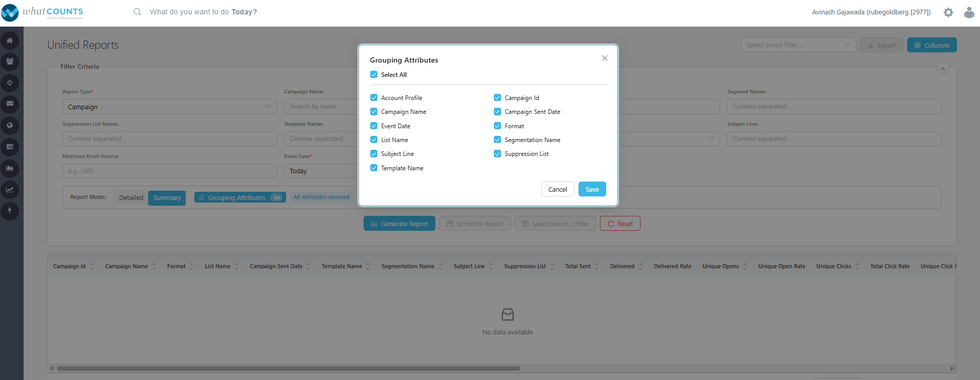This screenshot has height=380, width=980.
Task: Open the users group sidebar icon
Action: (10, 62)
